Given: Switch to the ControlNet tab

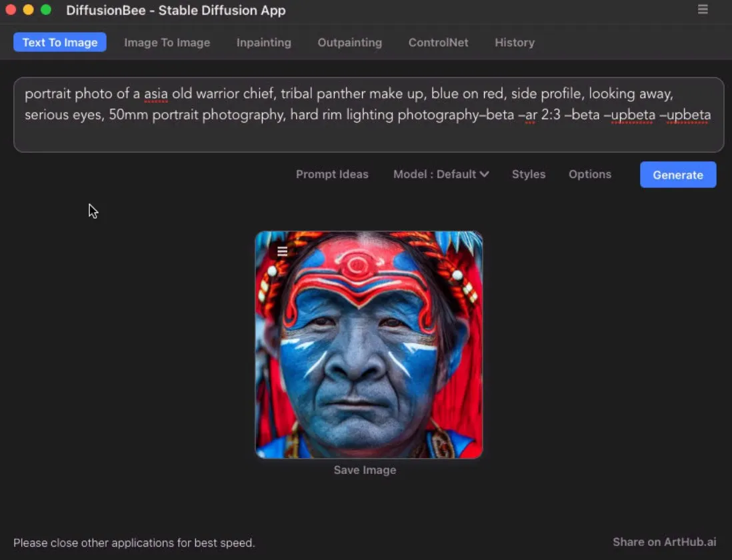Looking at the screenshot, I should pos(438,43).
